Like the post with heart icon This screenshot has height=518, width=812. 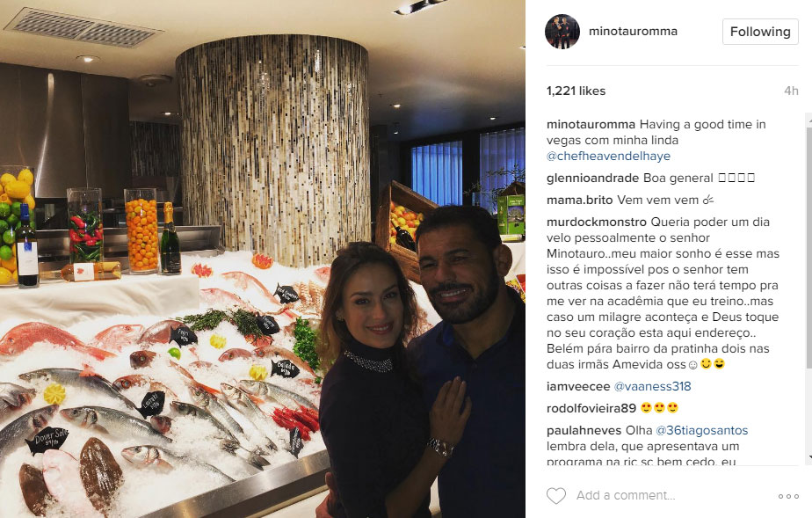click(556, 496)
